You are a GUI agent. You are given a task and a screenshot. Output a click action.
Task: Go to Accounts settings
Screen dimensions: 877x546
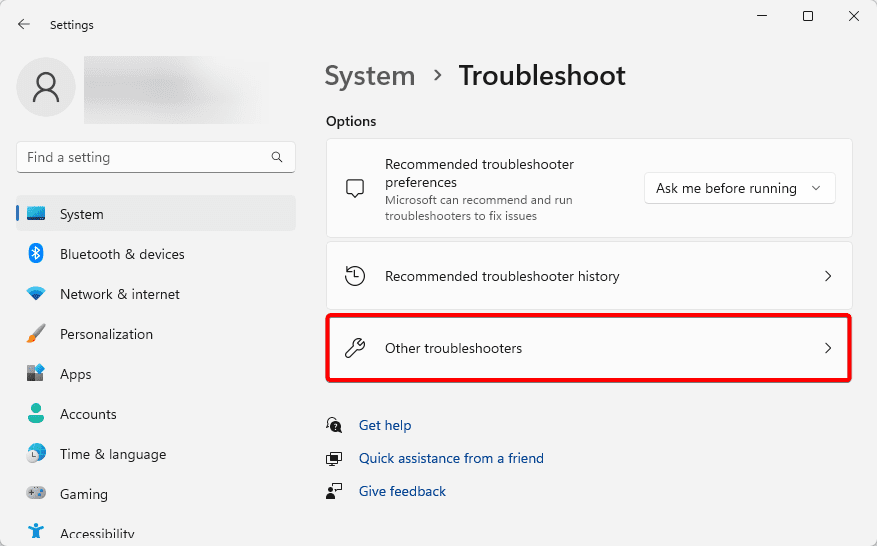[x=88, y=414]
